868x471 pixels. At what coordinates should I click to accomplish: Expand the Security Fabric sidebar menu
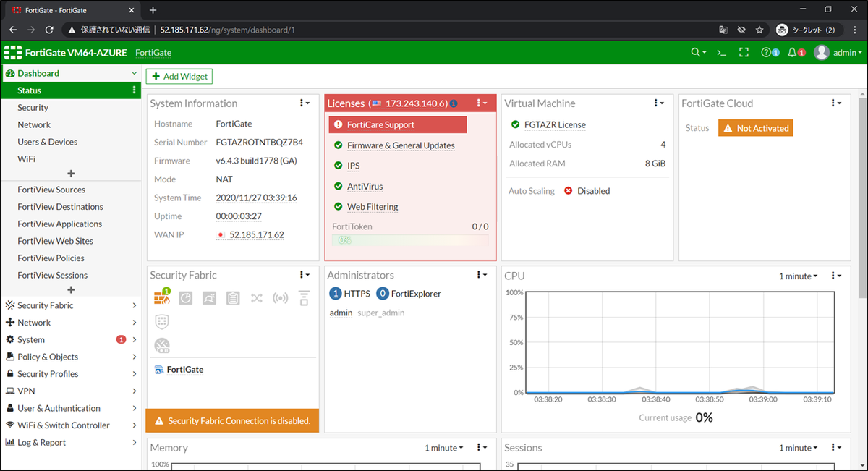pyautogui.click(x=71, y=305)
